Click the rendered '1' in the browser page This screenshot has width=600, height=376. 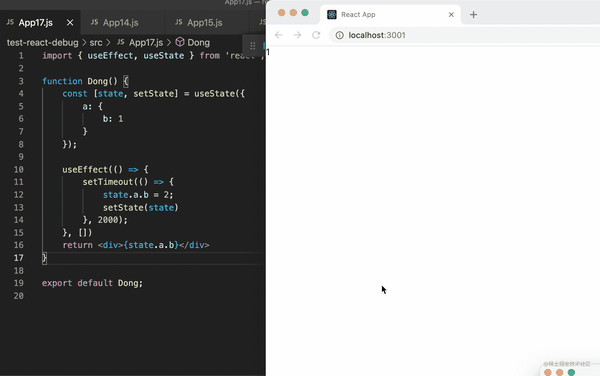[268, 52]
